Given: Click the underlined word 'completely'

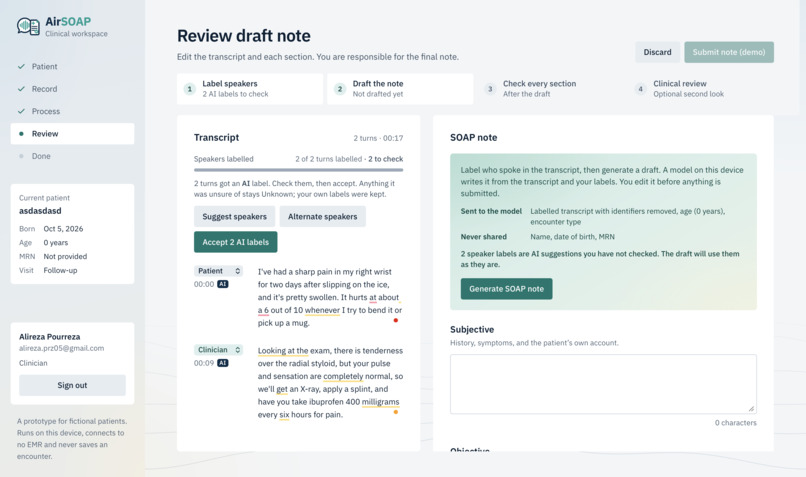Looking at the screenshot, I should tap(343, 376).
